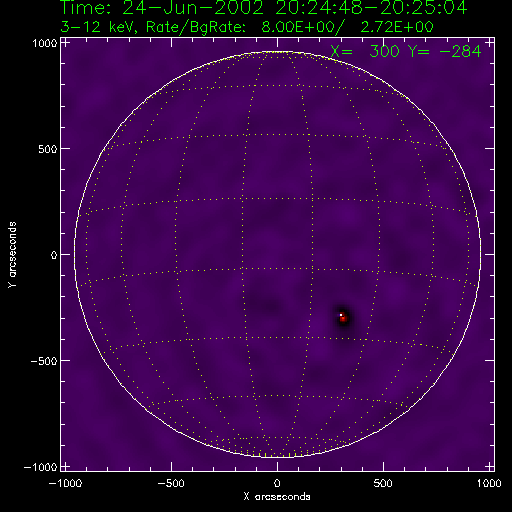Click the -1000 label on X axis

coord(65,483)
